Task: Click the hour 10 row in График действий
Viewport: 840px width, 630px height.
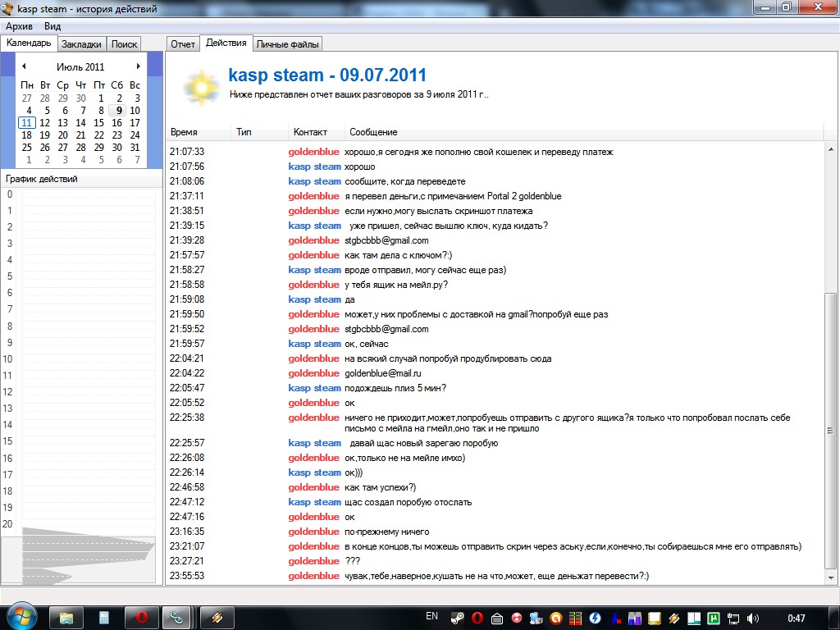Action: pyautogui.click(x=80, y=359)
